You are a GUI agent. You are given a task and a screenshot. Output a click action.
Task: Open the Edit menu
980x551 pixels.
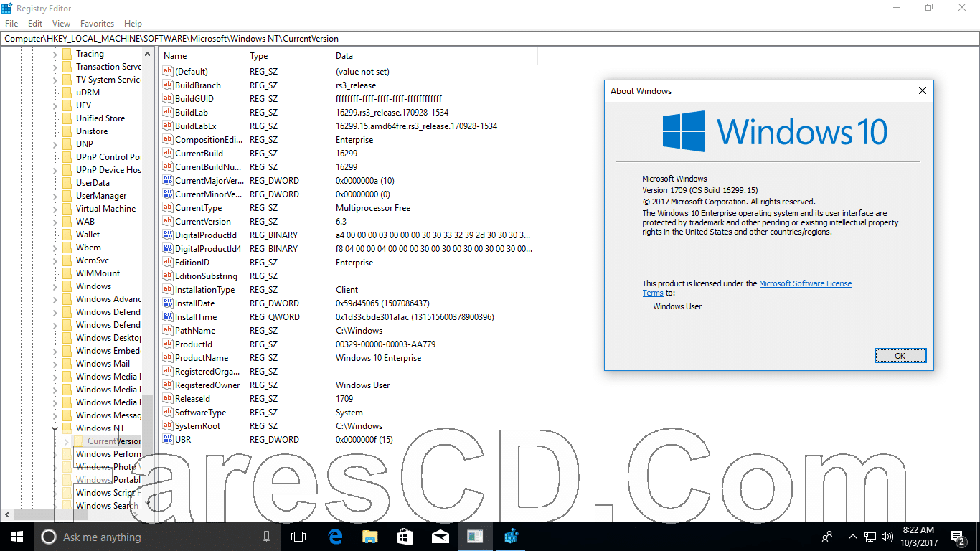click(35, 24)
